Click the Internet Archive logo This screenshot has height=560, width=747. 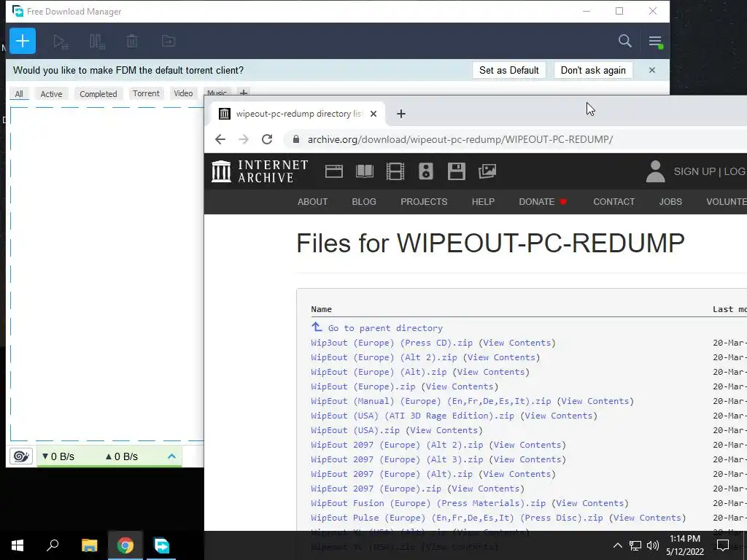260,171
